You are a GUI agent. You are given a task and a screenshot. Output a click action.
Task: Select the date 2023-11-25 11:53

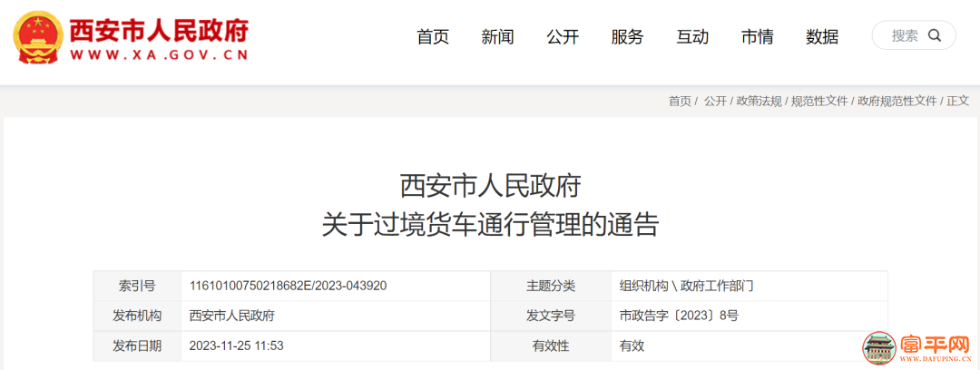pos(236,346)
